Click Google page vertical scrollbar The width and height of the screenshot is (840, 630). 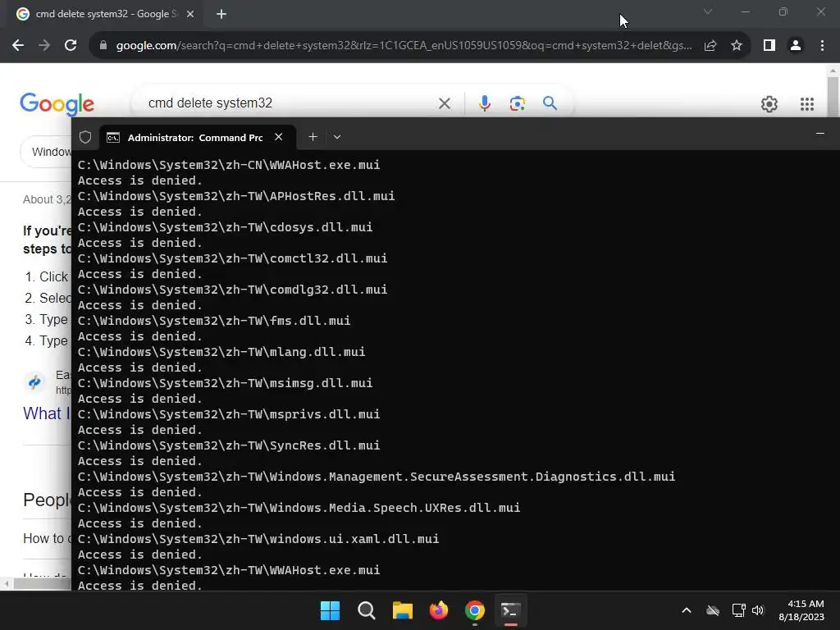tap(833, 97)
